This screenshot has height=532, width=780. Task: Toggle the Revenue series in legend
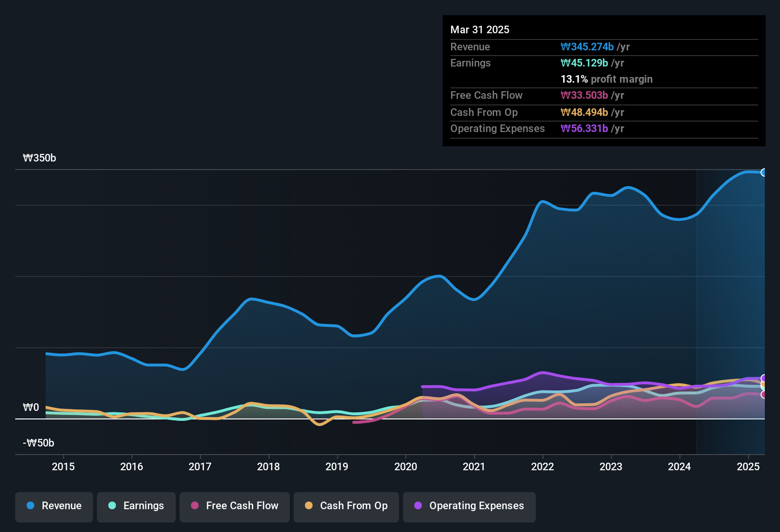point(54,506)
